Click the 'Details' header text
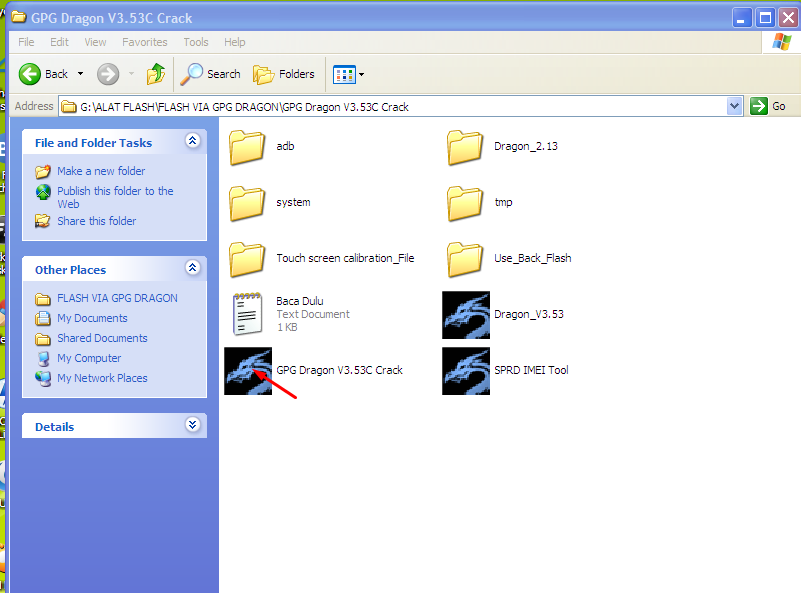801x593 pixels. coord(55,427)
